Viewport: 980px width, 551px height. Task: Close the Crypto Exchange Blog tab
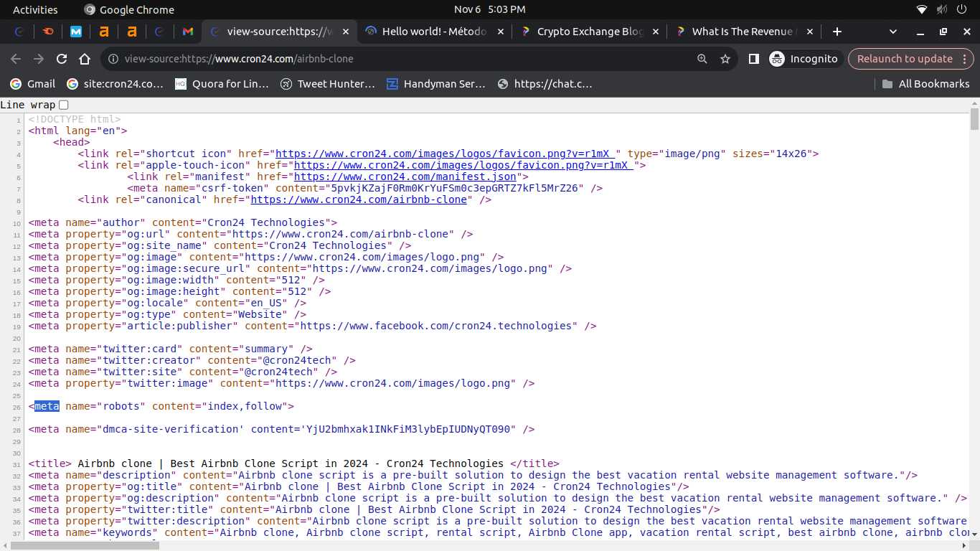pos(657,32)
